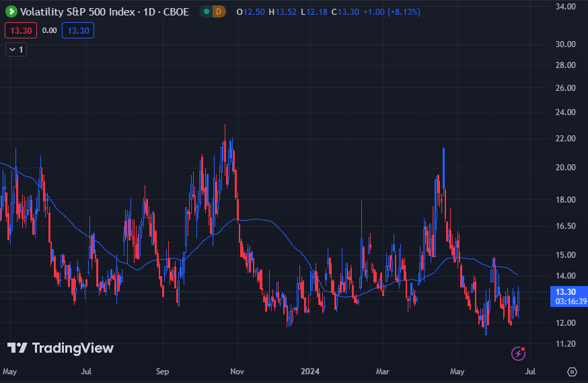Screen dimensions: 588x383
Task: Click the 18.00 price axis label
Action: (x=566, y=199)
